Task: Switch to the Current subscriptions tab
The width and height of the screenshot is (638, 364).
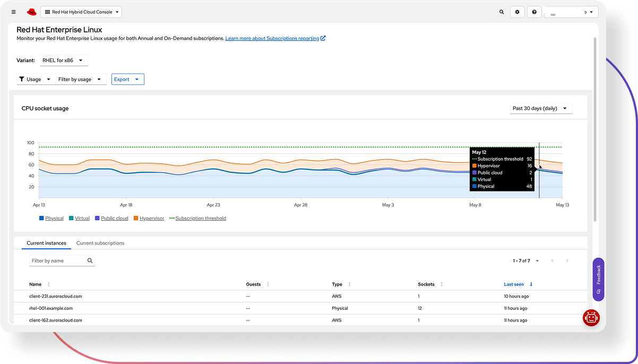Action: tap(100, 243)
